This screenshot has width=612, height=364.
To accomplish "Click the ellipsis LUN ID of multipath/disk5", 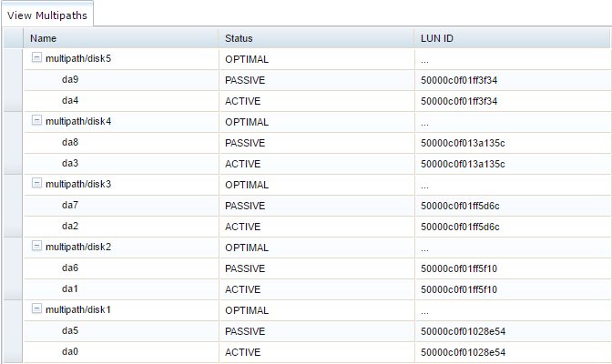I will (424, 61).
